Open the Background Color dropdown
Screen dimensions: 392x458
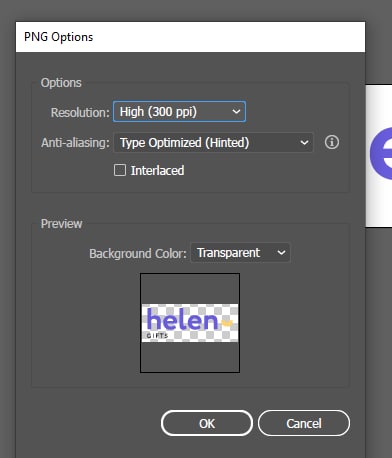tap(240, 253)
